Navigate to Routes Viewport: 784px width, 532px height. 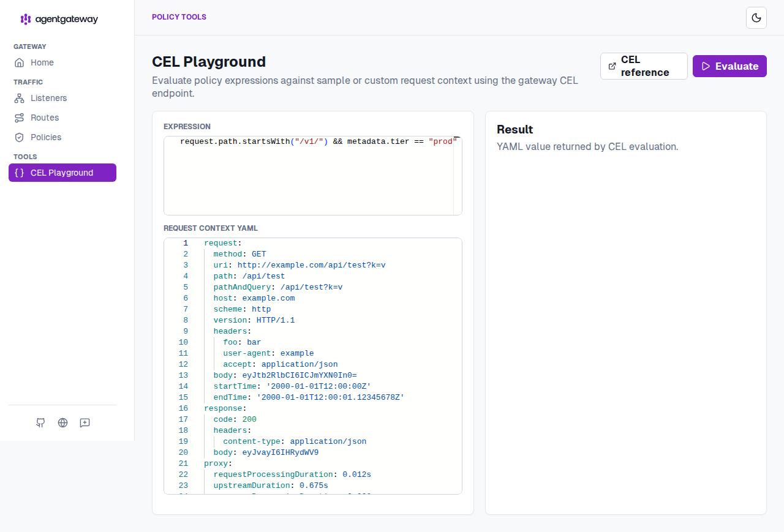pyautogui.click(x=62, y=118)
